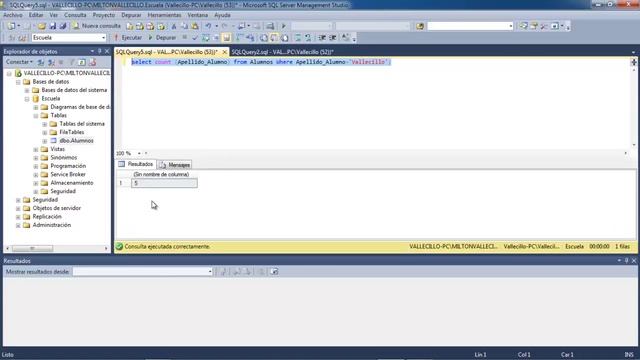Specify values for template parameters
Screen dimensions: 640x360
coord(346,38)
